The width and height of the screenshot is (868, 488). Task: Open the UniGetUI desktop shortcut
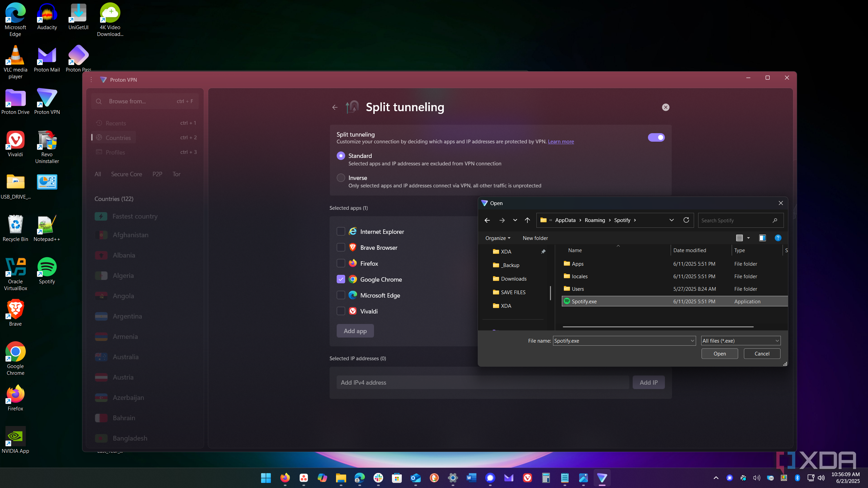78,16
